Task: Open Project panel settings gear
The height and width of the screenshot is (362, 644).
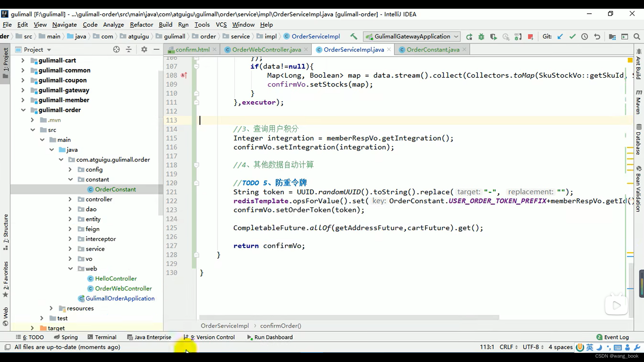Action: coord(144,50)
